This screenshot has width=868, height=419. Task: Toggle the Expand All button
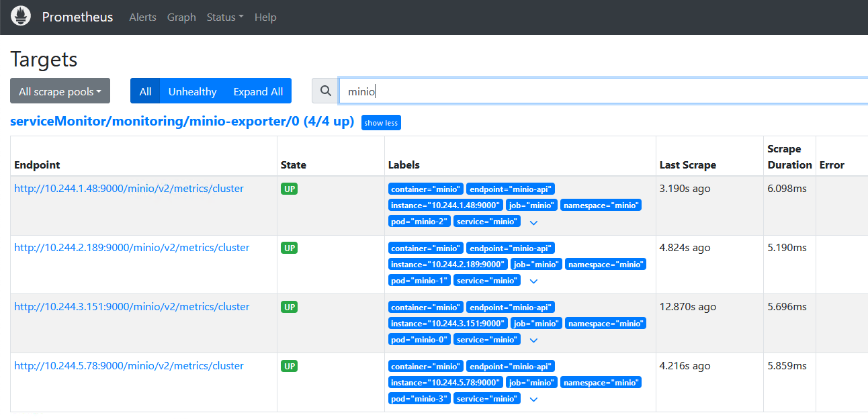point(258,91)
